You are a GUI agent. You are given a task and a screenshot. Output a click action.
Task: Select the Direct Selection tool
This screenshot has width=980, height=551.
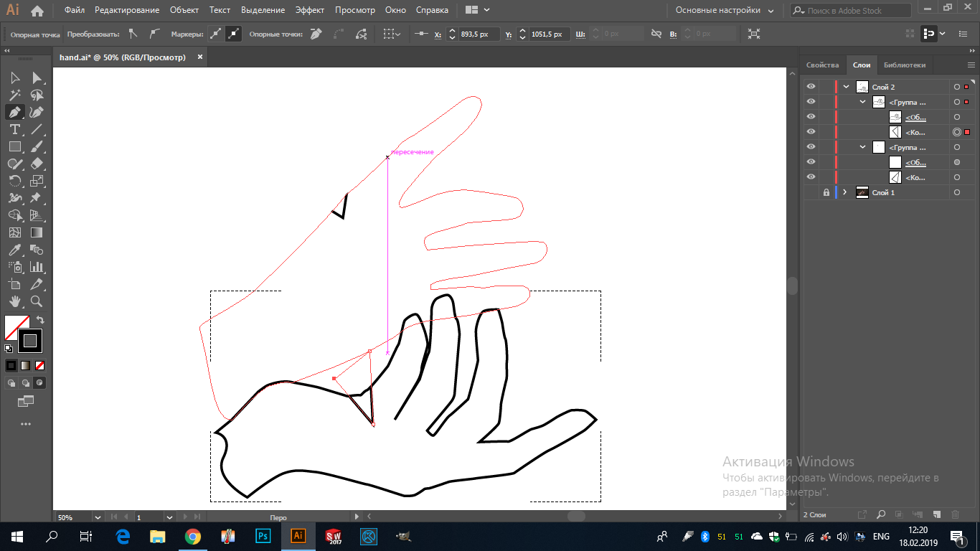(37, 78)
